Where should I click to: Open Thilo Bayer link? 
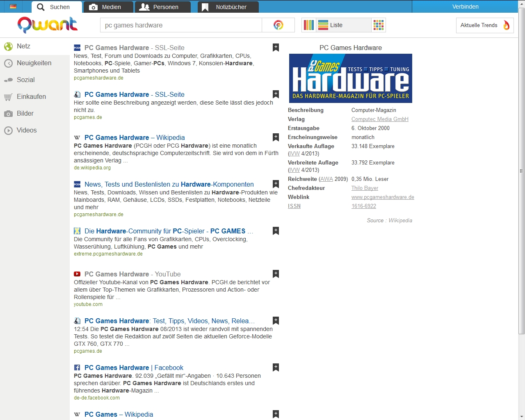click(x=365, y=188)
